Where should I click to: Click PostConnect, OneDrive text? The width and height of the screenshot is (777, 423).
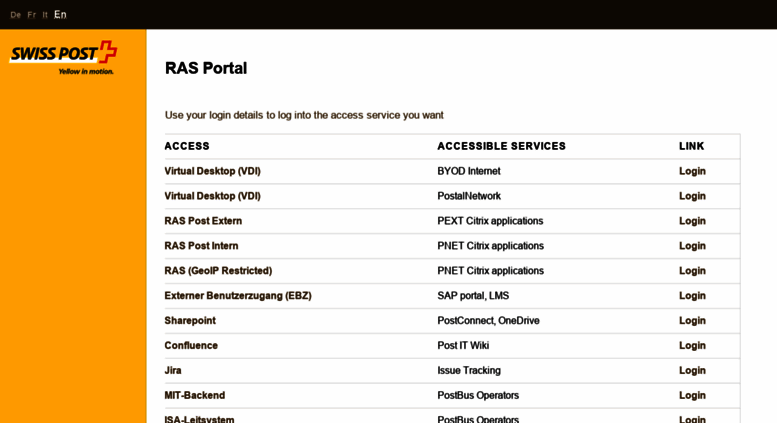488,320
